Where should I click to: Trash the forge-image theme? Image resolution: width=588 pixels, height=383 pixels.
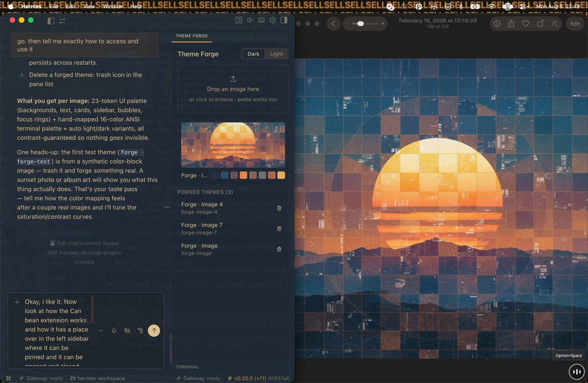point(279,249)
